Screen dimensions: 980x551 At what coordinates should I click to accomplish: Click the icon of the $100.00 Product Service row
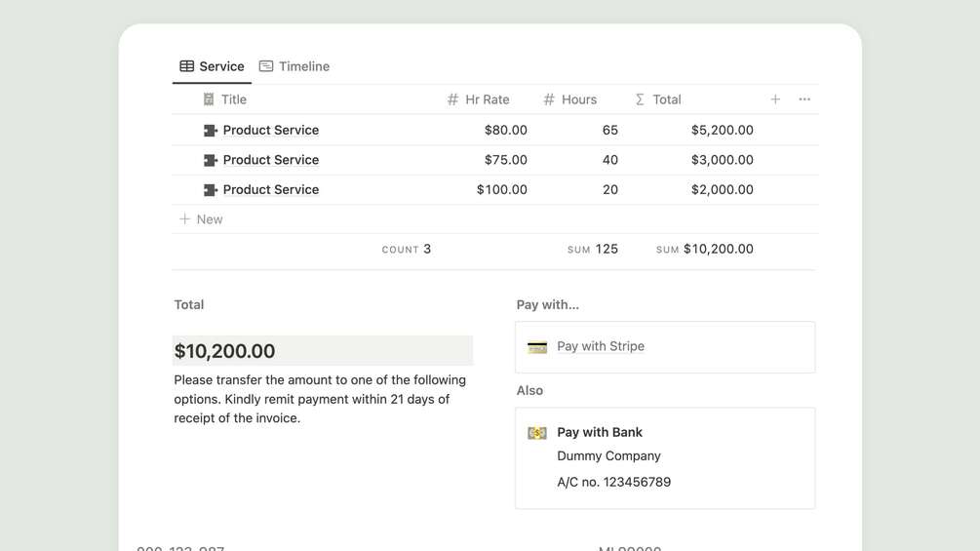click(x=210, y=190)
